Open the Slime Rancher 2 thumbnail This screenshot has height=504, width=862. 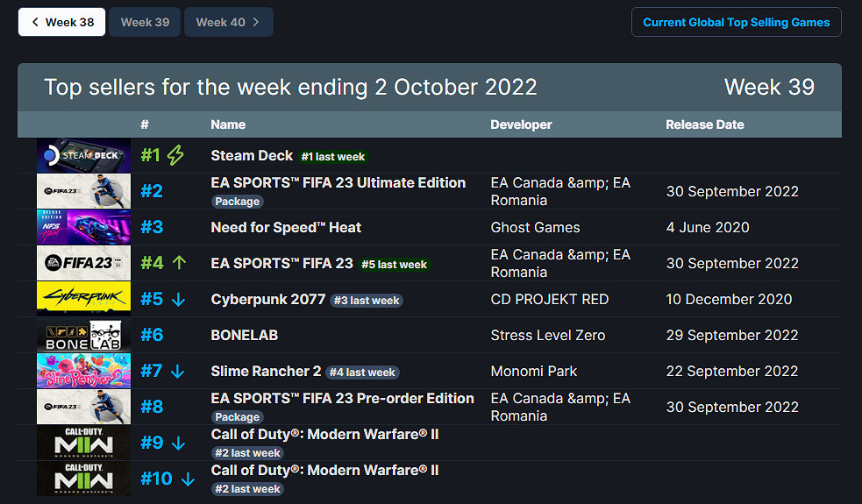(x=83, y=371)
